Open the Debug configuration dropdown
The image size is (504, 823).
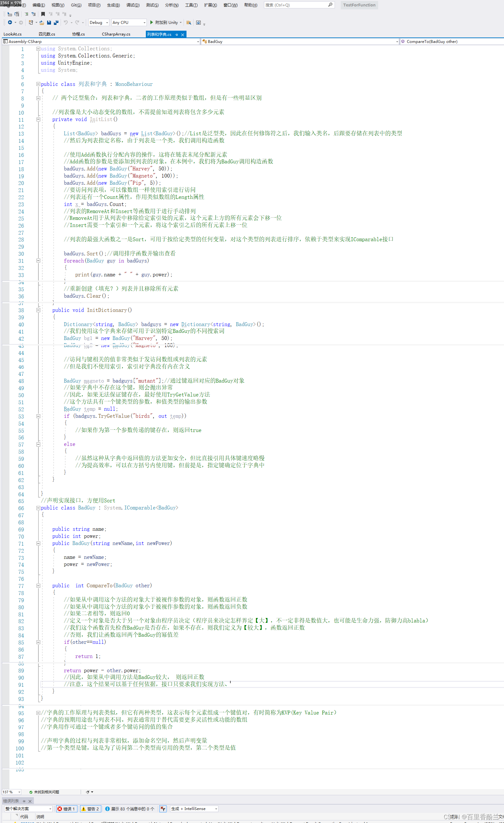coord(99,22)
